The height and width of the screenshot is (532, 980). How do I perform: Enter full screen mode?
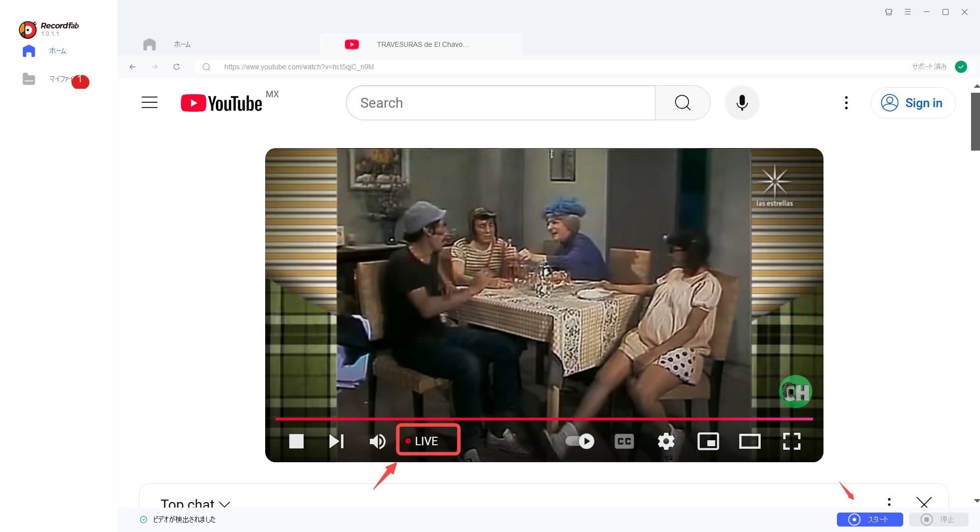point(792,441)
